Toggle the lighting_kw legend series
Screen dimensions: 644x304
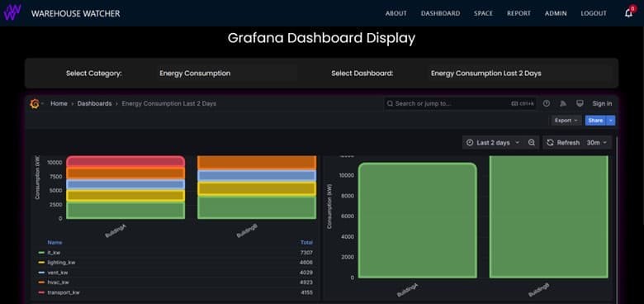tap(61, 263)
